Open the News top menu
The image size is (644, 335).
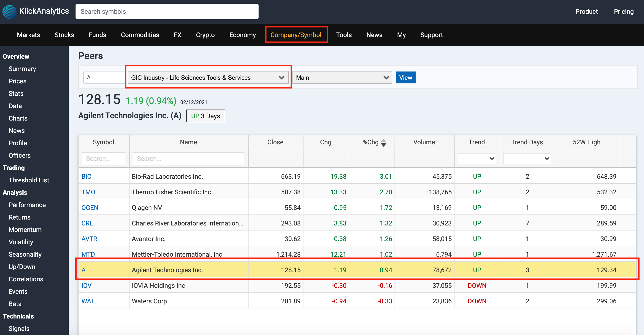(374, 35)
